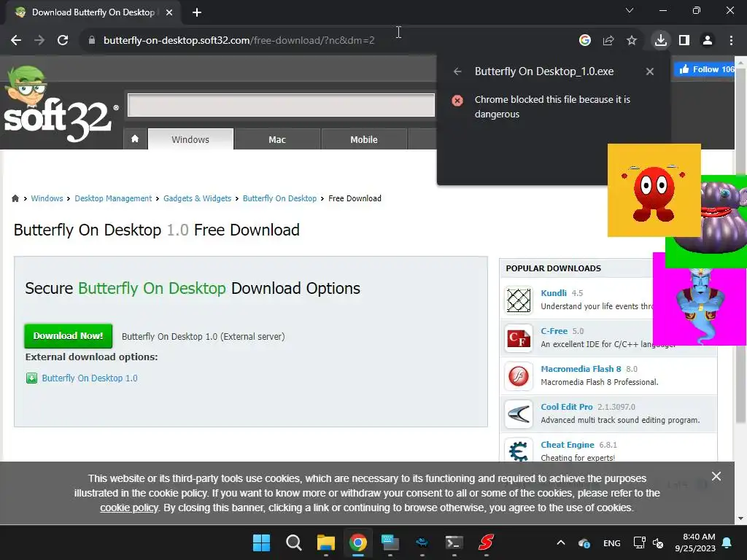Open Kundli download link
This screenshot has height=560, width=747.
[x=554, y=293]
